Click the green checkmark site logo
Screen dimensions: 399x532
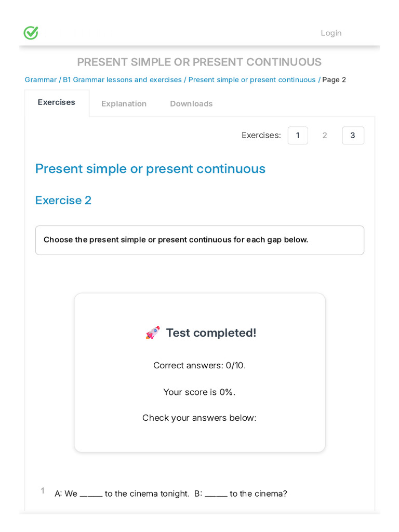coord(31,33)
